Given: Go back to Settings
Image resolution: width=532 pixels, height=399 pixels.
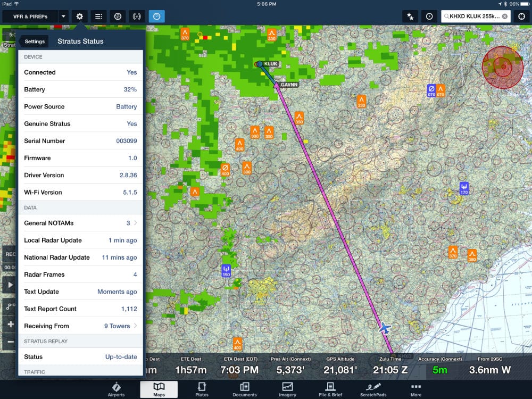Looking at the screenshot, I should pos(34,41).
